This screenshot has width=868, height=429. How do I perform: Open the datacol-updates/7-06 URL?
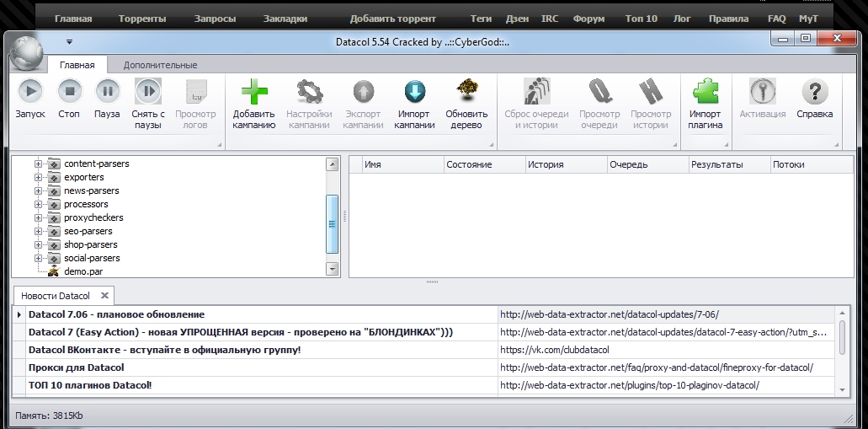pyautogui.click(x=609, y=314)
